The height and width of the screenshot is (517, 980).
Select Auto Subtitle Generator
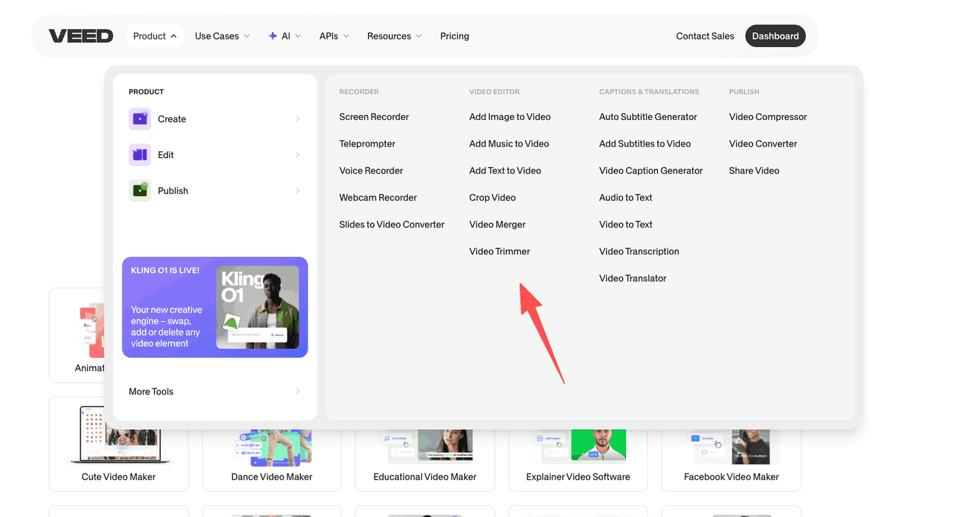click(x=648, y=117)
